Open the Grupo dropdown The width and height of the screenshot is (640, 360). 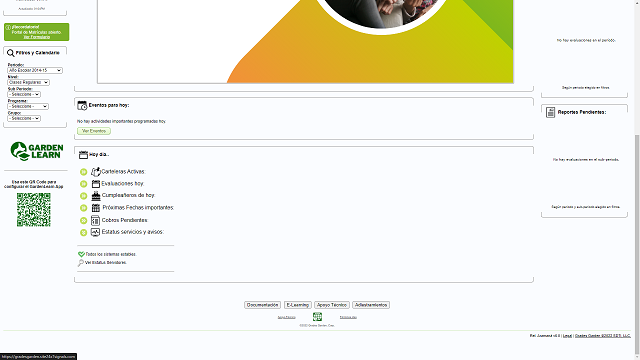[24, 118]
